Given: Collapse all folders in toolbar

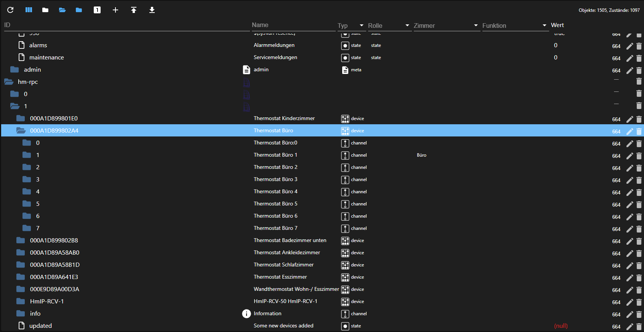Looking at the screenshot, I should pyautogui.click(x=45, y=10).
